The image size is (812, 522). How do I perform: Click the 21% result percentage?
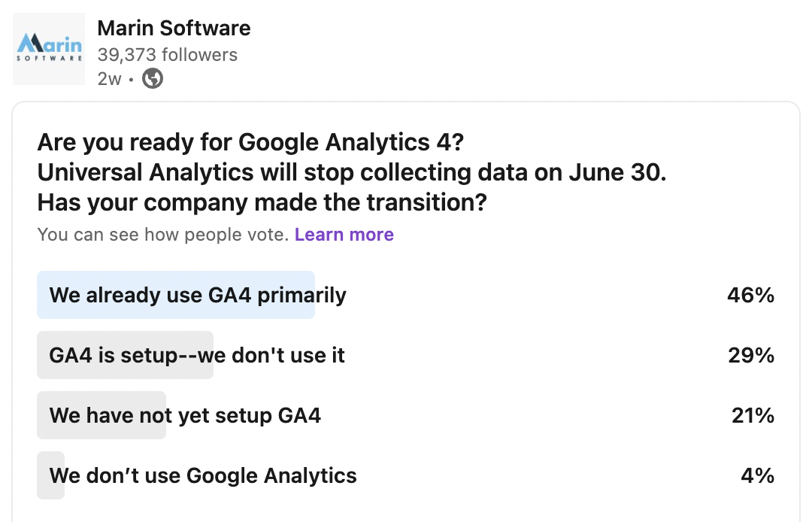tap(753, 415)
